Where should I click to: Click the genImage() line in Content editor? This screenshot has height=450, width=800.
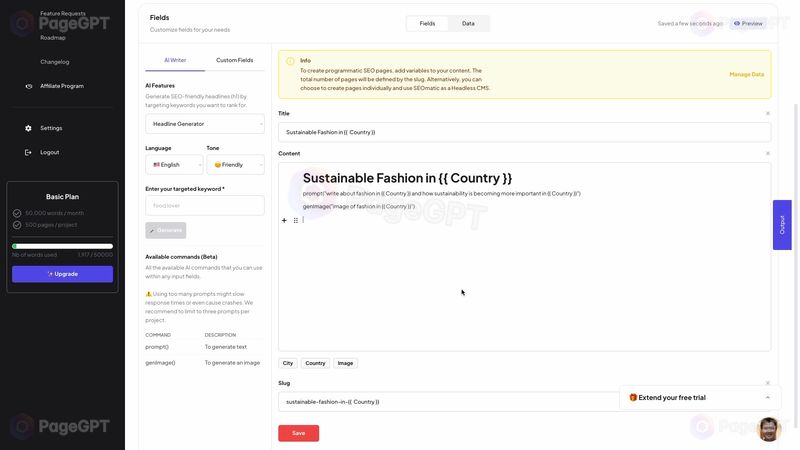(x=359, y=207)
